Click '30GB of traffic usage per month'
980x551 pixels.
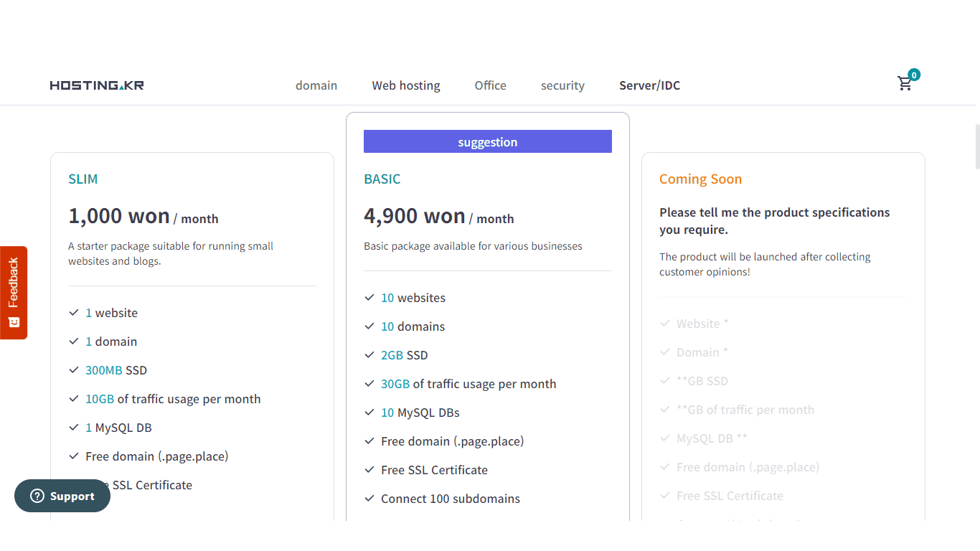coord(468,384)
